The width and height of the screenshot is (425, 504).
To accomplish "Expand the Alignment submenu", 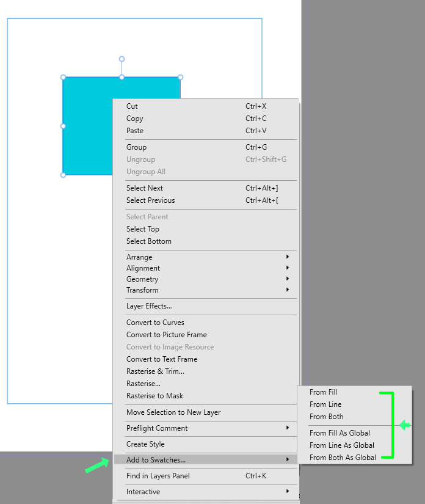I will [x=206, y=268].
